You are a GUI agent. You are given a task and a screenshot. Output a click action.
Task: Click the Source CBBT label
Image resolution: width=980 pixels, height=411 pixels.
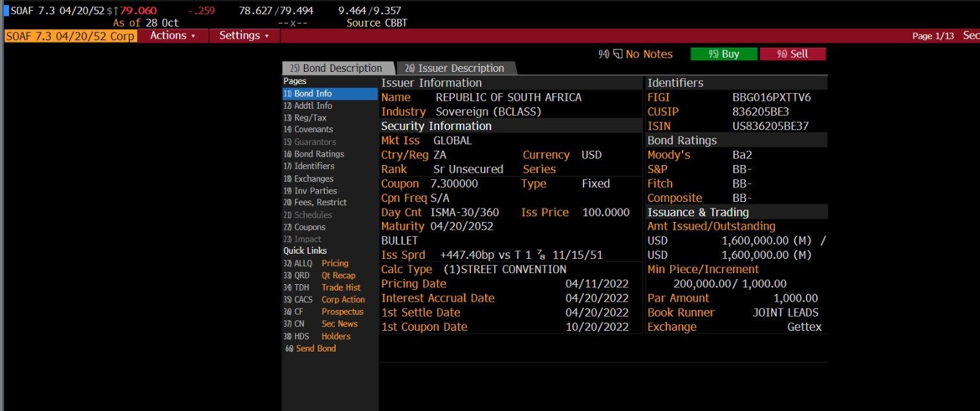coord(376,23)
